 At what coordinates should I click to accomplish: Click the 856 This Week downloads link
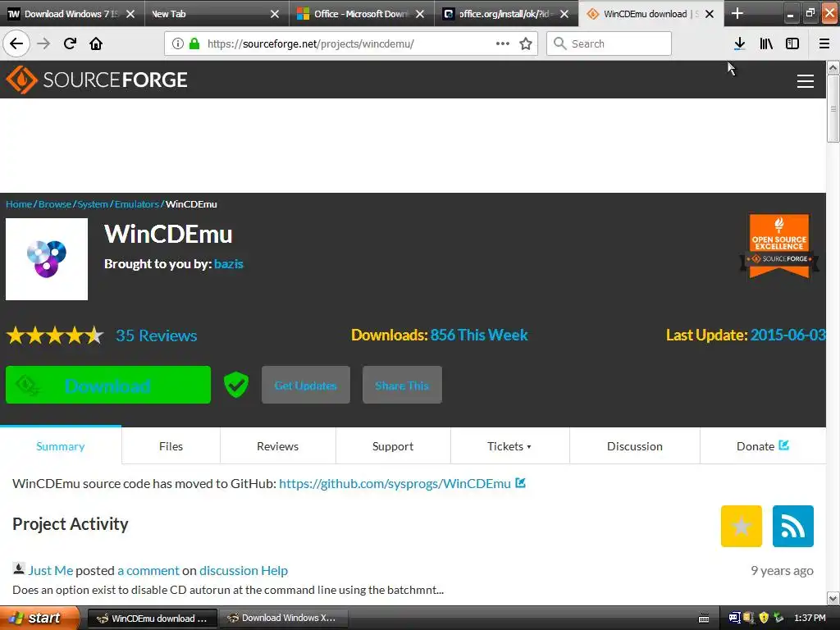click(x=479, y=335)
